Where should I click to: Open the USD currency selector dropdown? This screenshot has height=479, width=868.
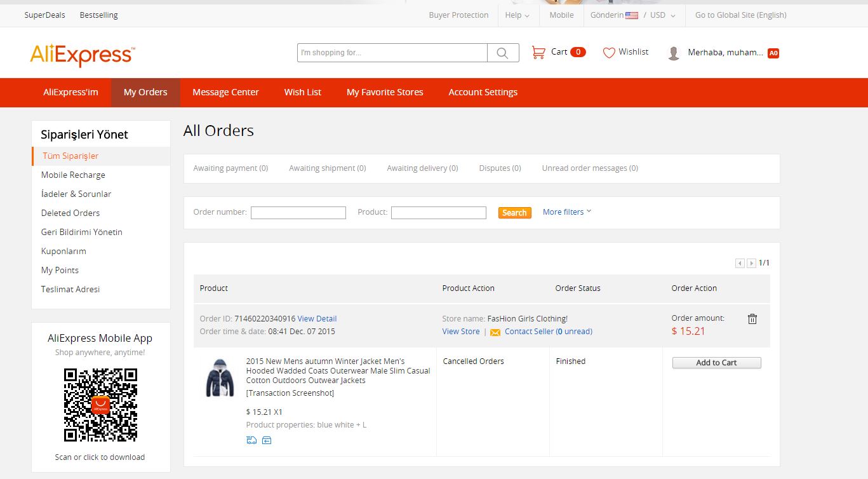click(662, 15)
